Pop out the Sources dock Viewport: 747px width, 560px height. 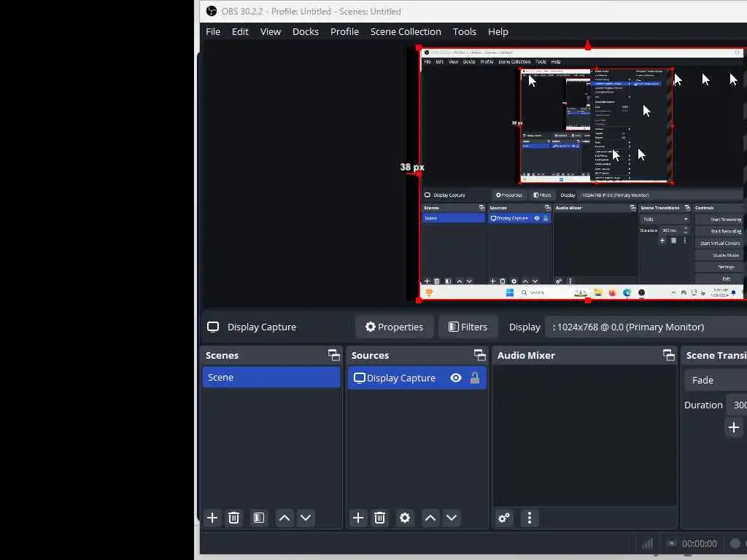point(480,355)
